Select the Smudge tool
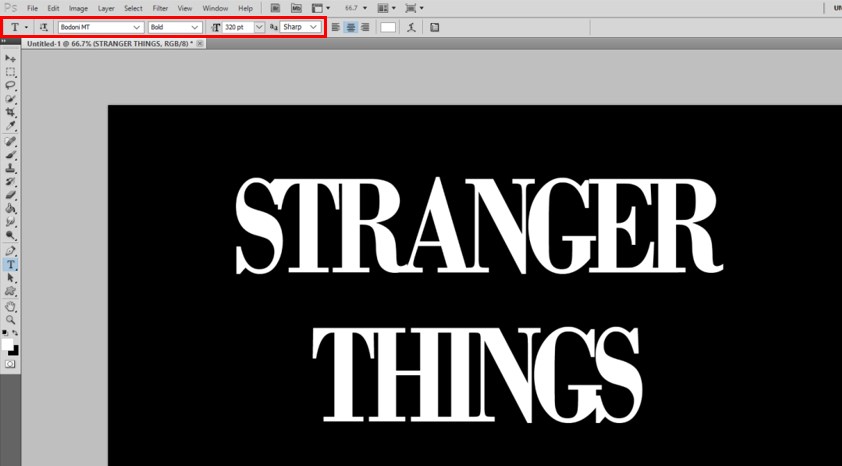 click(10, 222)
